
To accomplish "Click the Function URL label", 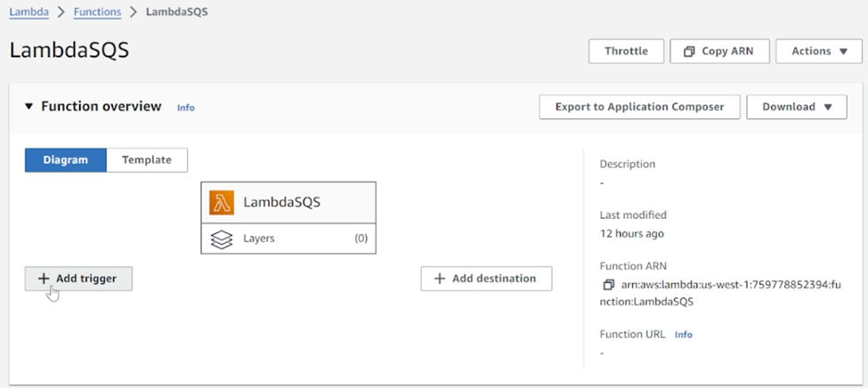I will click(632, 335).
